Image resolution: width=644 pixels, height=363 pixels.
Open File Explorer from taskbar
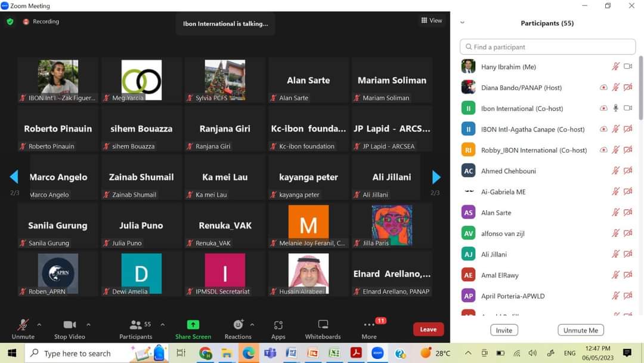tap(227, 353)
